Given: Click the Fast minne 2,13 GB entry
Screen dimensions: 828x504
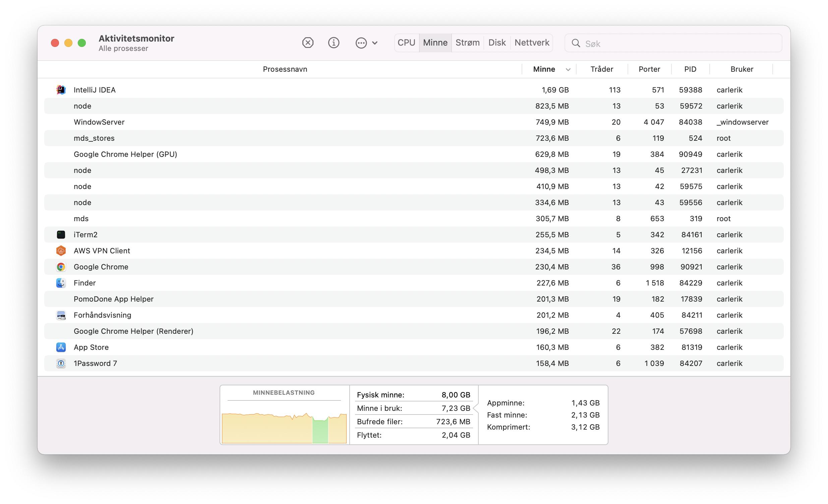Looking at the screenshot, I should coord(543,415).
